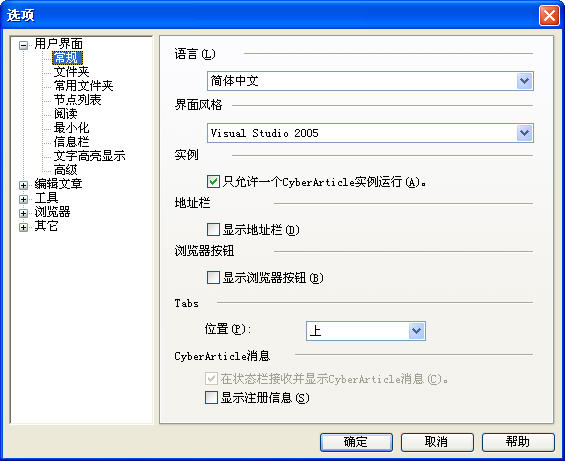Viewport: 565px width, 461px height.
Task: Click the 取消 button
Action: pyautogui.click(x=437, y=442)
